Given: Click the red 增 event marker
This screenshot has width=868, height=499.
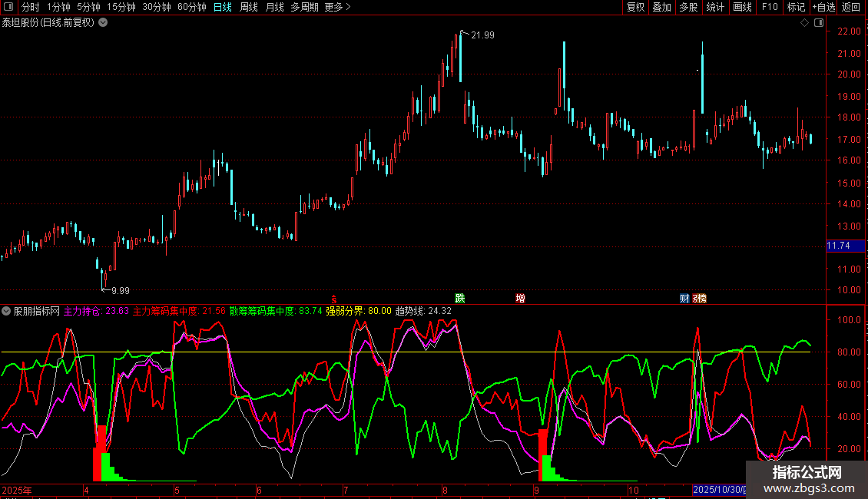Looking at the screenshot, I should point(521,299).
